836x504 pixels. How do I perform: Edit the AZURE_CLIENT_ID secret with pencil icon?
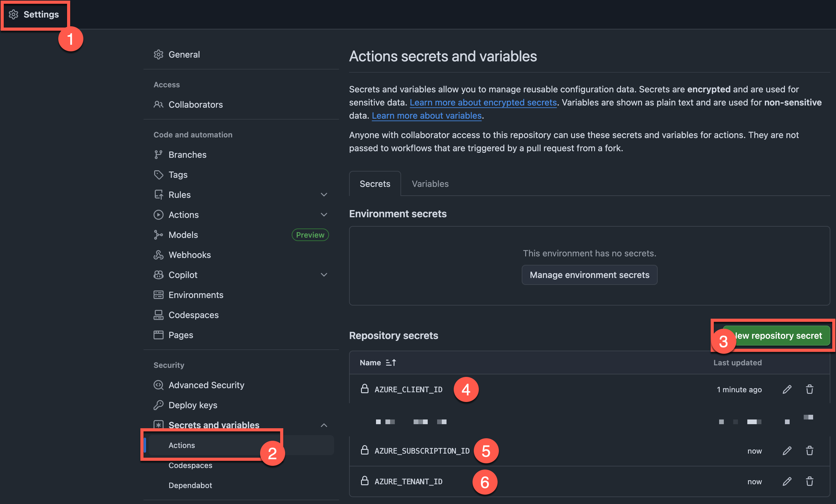coord(787,389)
